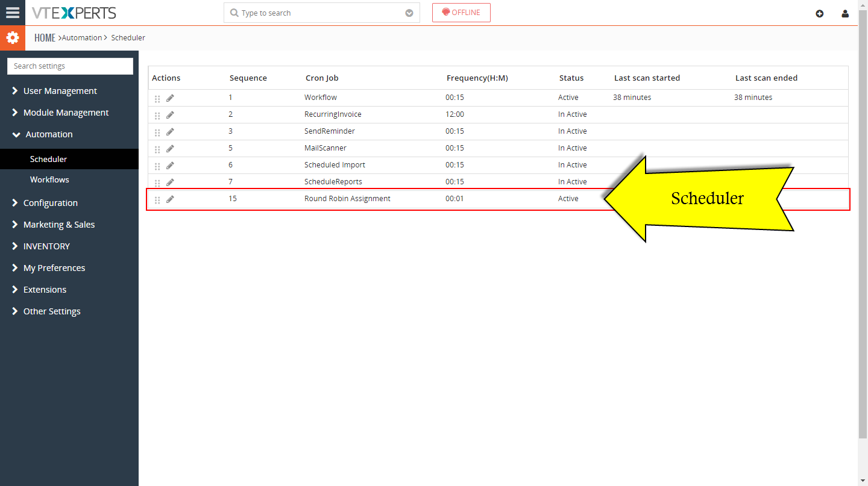
Task: Click Automation breadcrumb link
Action: tap(82, 37)
